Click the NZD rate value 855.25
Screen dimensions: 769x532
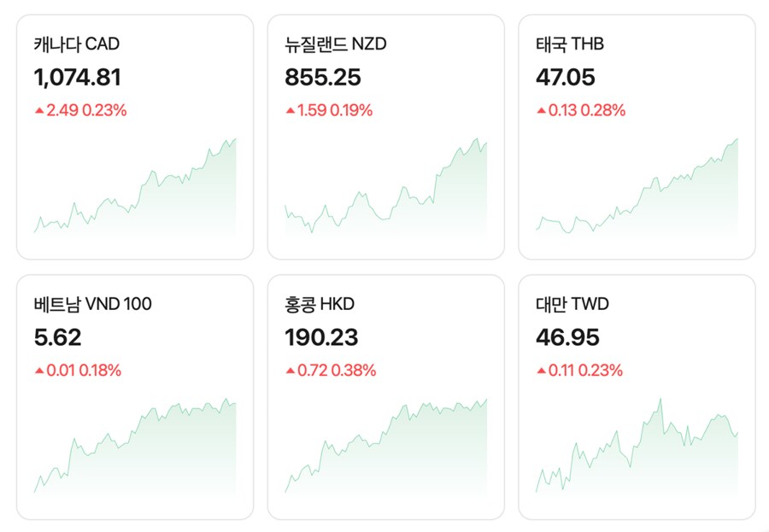322,79
